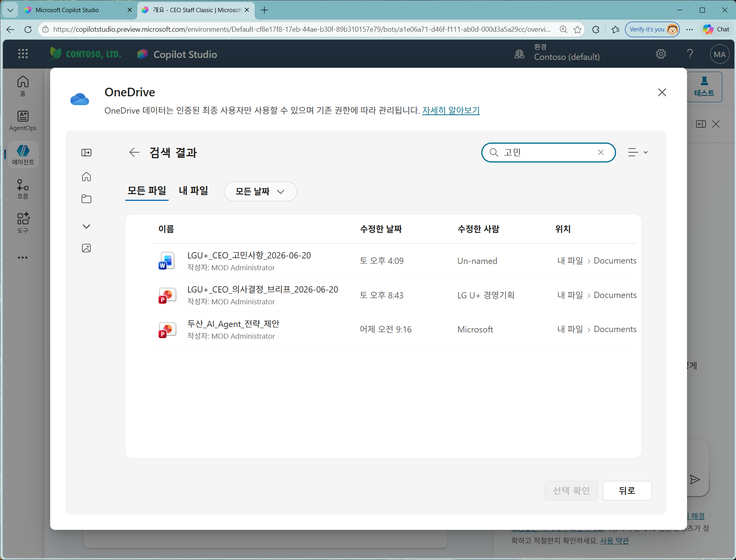Go back from search results arrow

point(134,152)
